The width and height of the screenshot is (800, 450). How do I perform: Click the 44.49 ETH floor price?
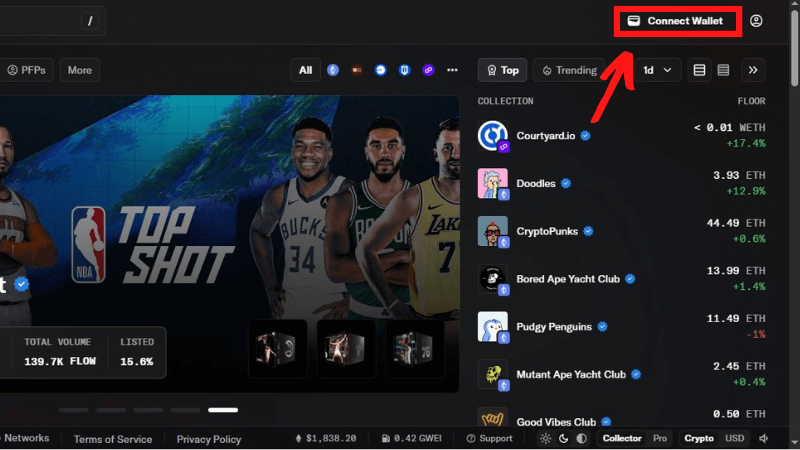736,223
